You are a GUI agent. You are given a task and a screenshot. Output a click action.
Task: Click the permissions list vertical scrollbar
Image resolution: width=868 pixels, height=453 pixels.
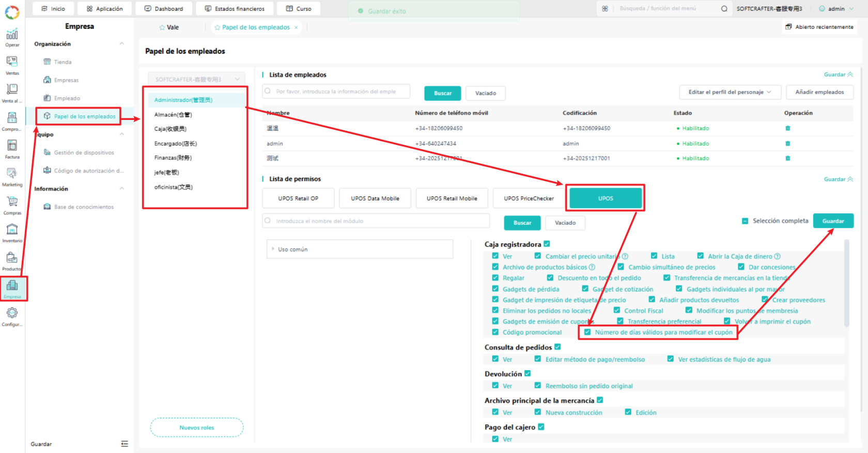coord(846,283)
